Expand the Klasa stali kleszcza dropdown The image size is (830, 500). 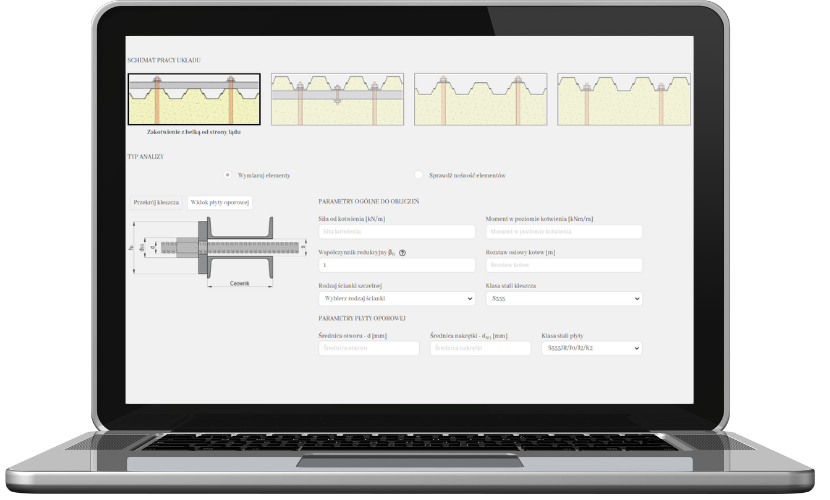pyautogui.click(x=563, y=298)
